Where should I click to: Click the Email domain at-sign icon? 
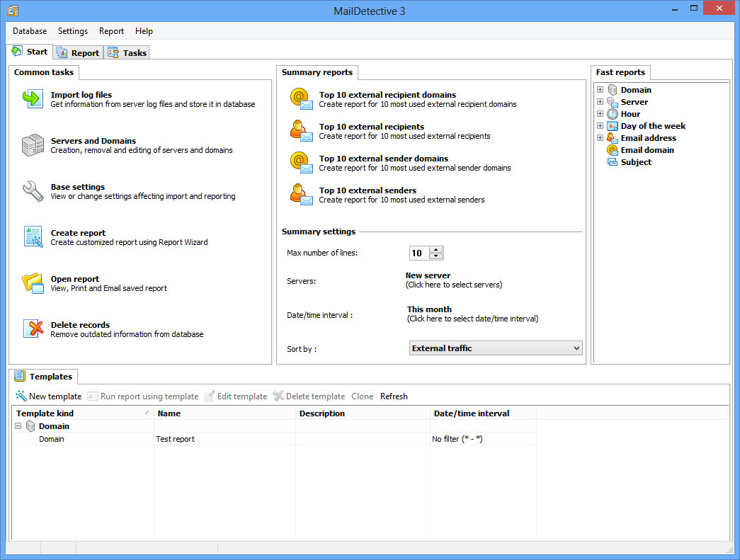(x=612, y=150)
